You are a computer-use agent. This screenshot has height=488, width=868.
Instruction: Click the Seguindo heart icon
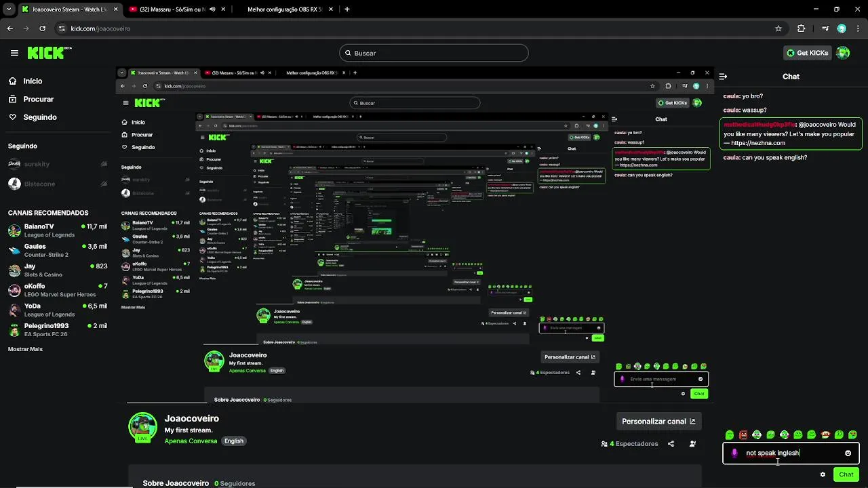13,117
